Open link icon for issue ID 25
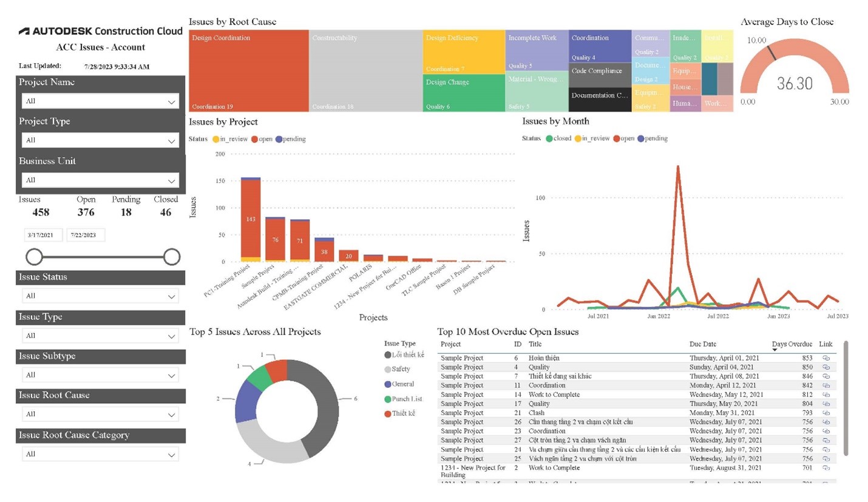 (826, 459)
